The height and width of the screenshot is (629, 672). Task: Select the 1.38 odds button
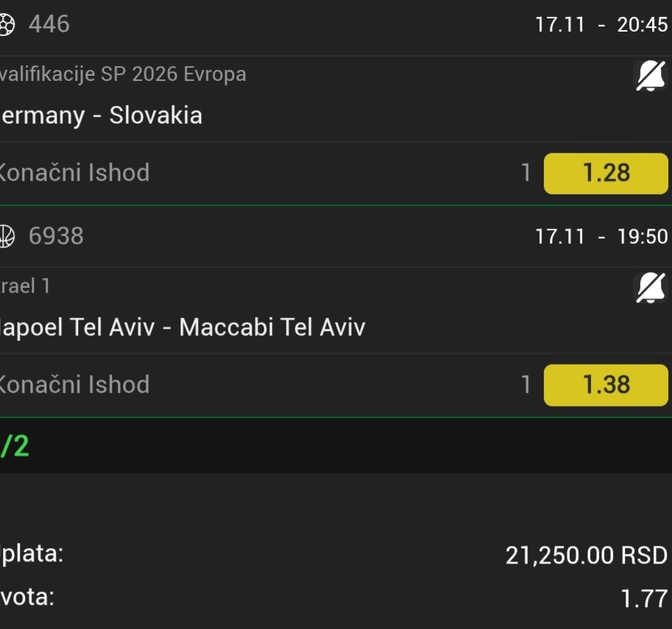[606, 384]
